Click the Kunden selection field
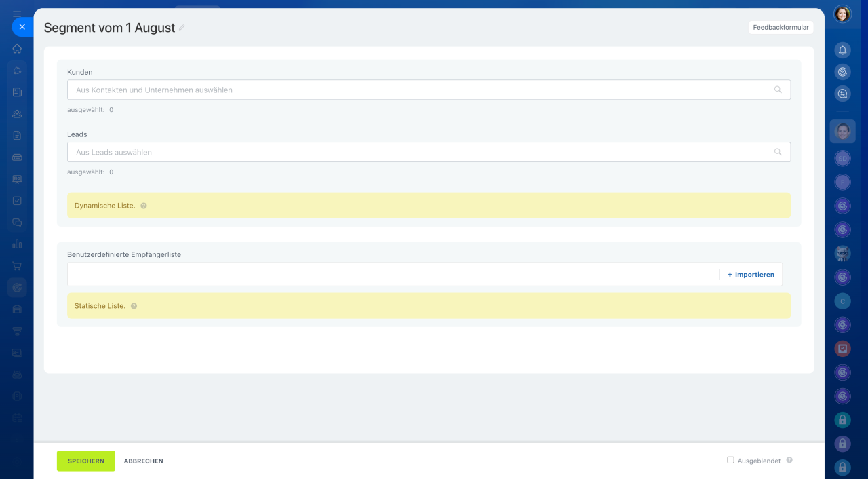 click(x=429, y=90)
